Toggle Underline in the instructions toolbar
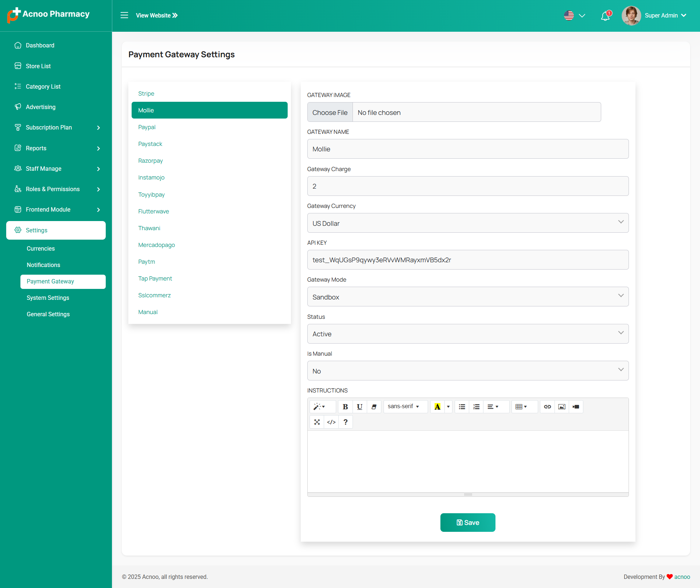Screen dimensions: 700x588 click(359, 407)
